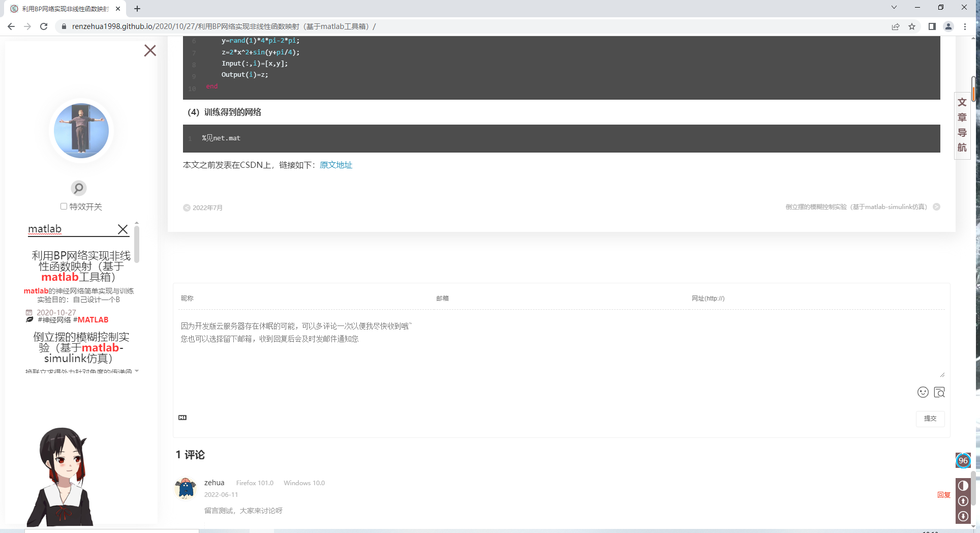Submit the comment with 提交 button

coord(930,418)
